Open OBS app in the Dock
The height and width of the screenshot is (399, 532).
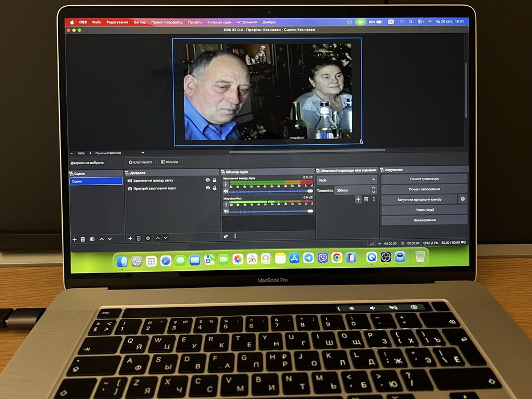coord(386,258)
